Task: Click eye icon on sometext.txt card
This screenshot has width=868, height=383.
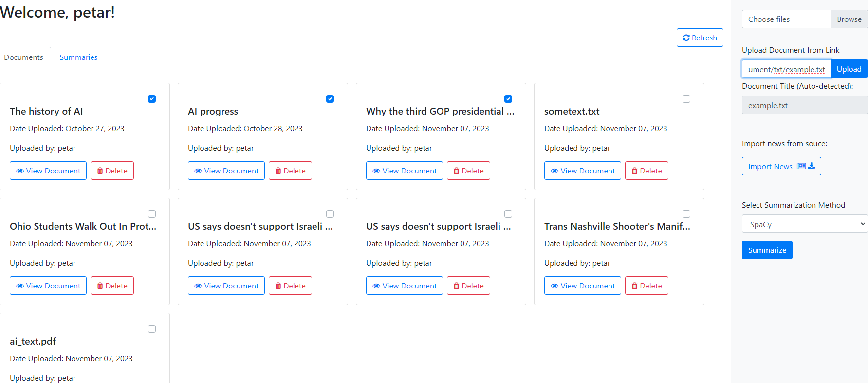Action: tap(554, 171)
